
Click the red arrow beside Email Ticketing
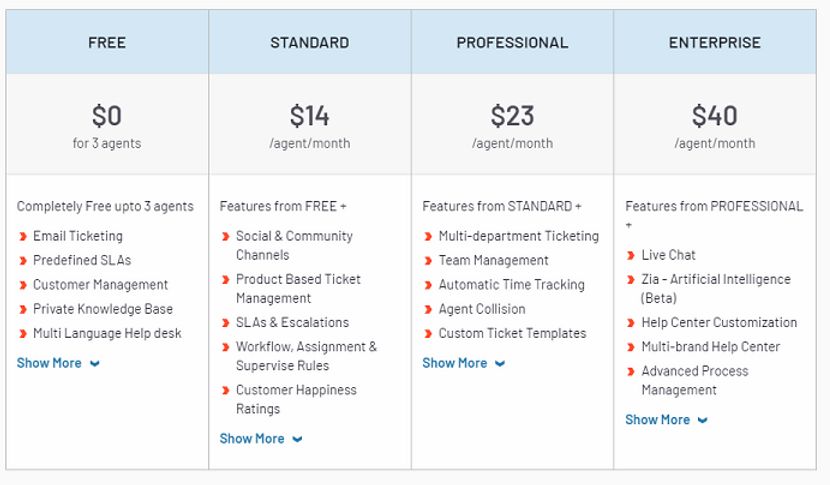pyautogui.click(x=23, y=237)
